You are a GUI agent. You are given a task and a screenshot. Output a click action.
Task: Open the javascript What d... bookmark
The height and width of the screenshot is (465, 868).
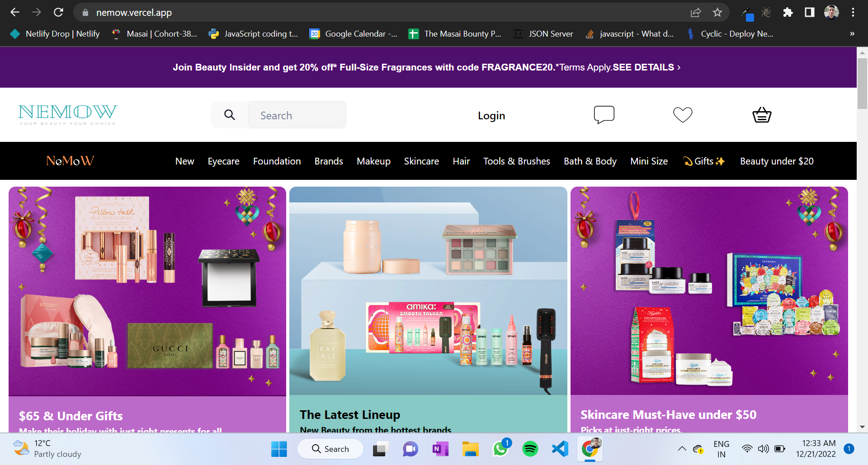pyautogui.click(x=630, y=33)
